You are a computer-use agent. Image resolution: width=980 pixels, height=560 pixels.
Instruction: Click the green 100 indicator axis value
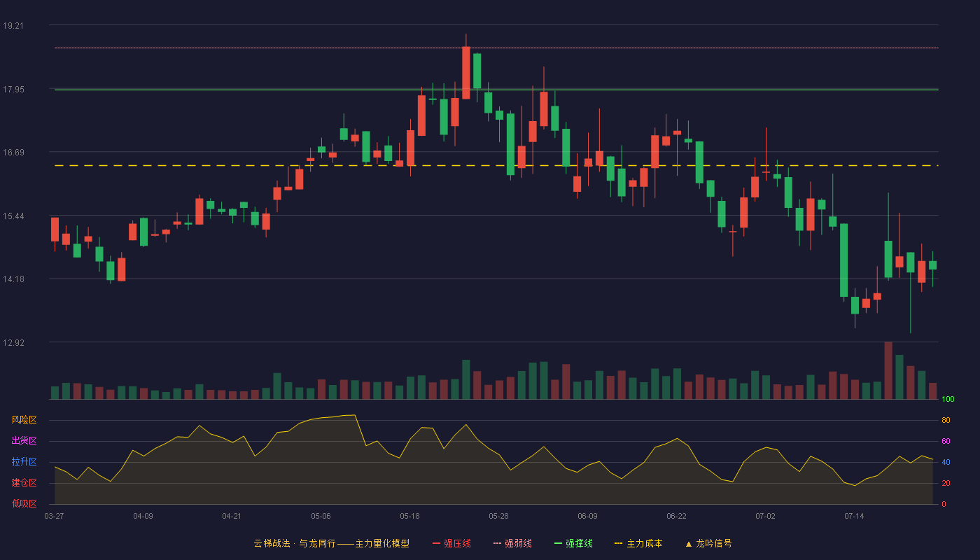(948, 400)
